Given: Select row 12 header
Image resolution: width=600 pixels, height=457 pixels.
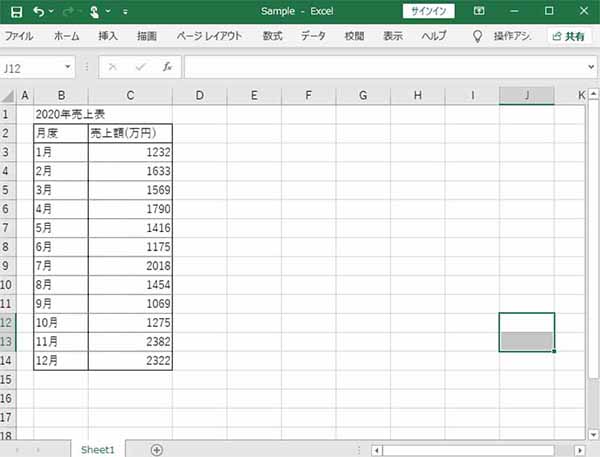Looking at the screenshot, I should click(x=8, y=323).
